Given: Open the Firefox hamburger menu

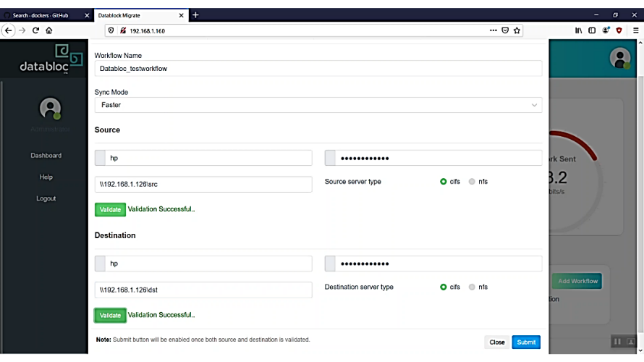Looking at the screenshot, I should tap(633, 30).
